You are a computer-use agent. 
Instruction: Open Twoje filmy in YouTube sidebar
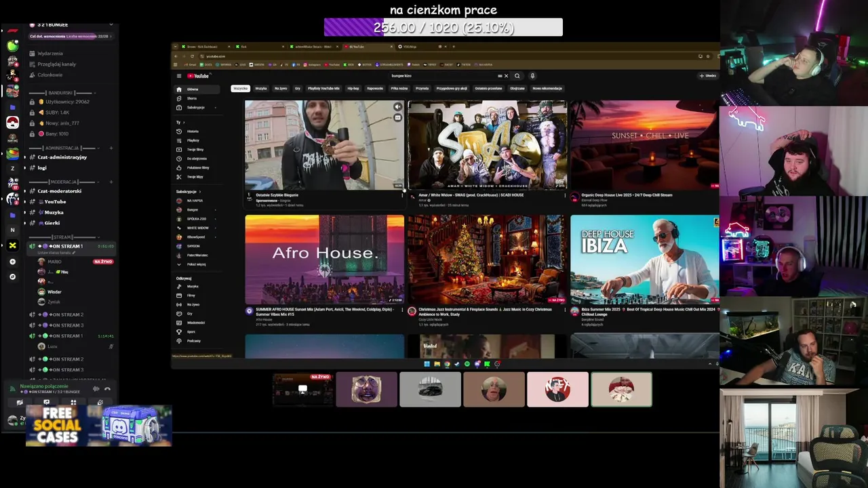click(197, 149)
